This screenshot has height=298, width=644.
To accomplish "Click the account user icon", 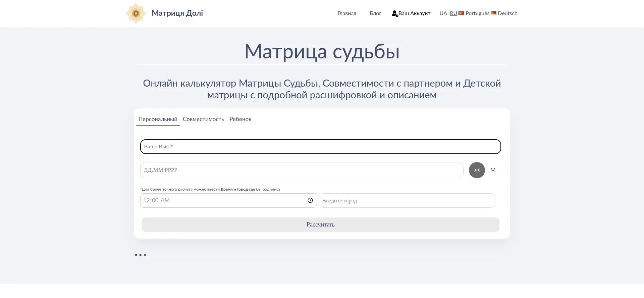I will click(x=395, y=13).
